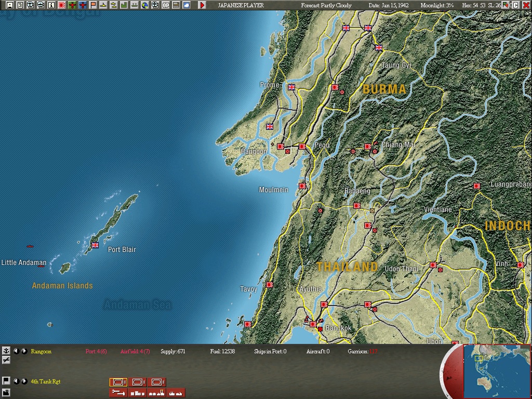Click previous arrow next to Rangoon

(16, 351)
